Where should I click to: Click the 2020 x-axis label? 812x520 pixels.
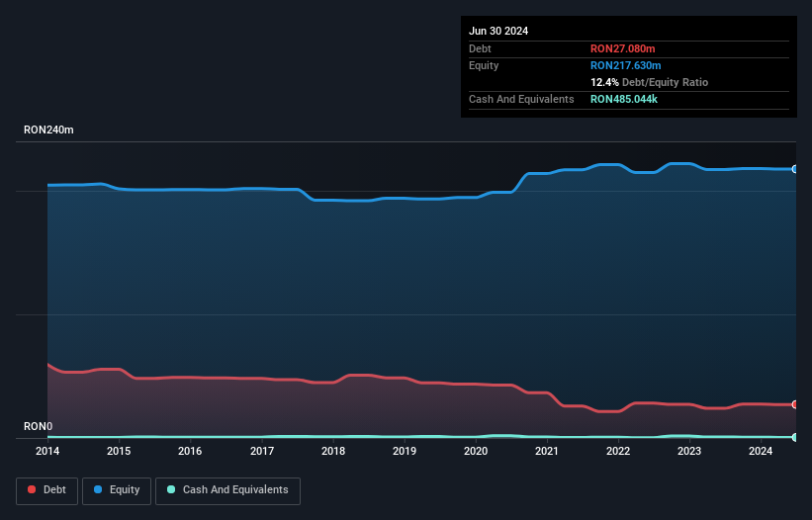[x=476, y=451]
